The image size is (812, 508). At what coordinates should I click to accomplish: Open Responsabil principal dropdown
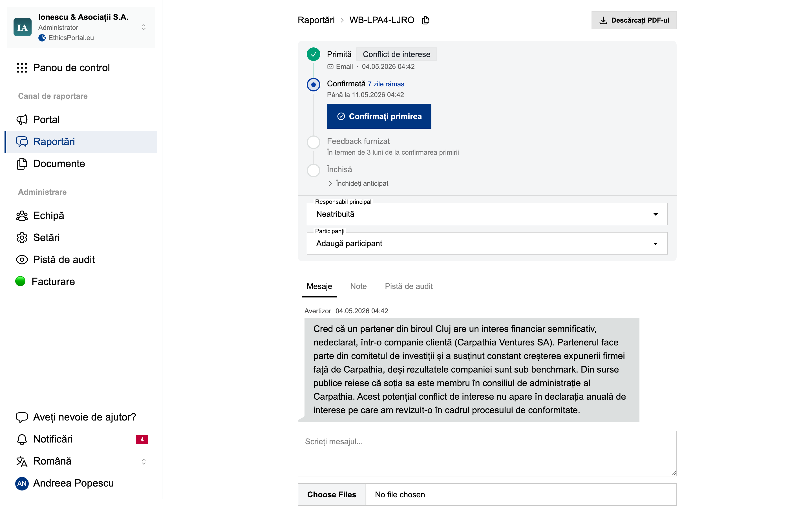click(x=487, y=214)
